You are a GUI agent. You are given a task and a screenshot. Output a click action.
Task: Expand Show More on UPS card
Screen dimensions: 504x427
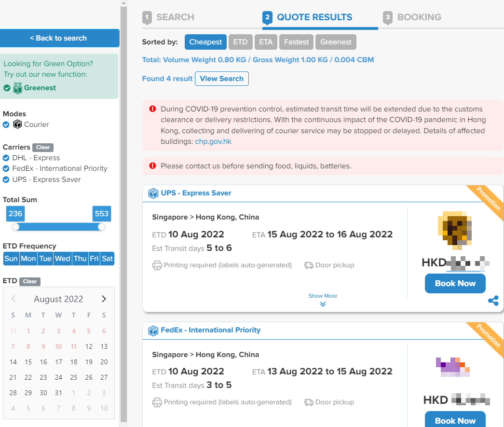point(323,299)
